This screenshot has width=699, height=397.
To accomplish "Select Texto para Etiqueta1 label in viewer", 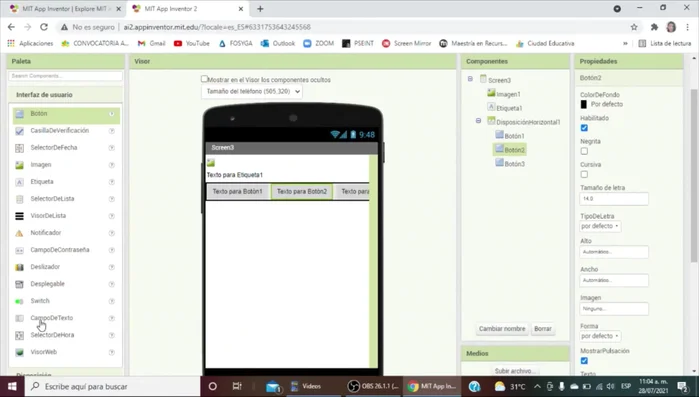I will [235, 175].
